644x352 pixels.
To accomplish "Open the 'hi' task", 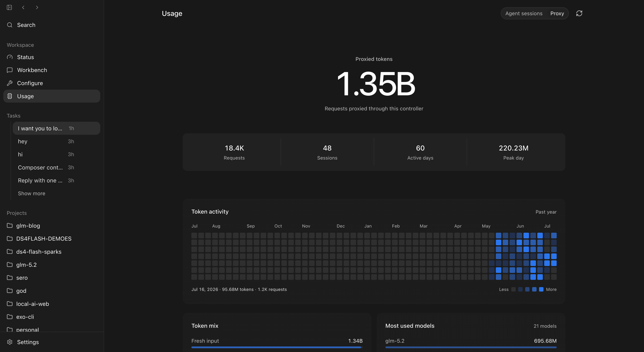I will (x=57, y=154).
